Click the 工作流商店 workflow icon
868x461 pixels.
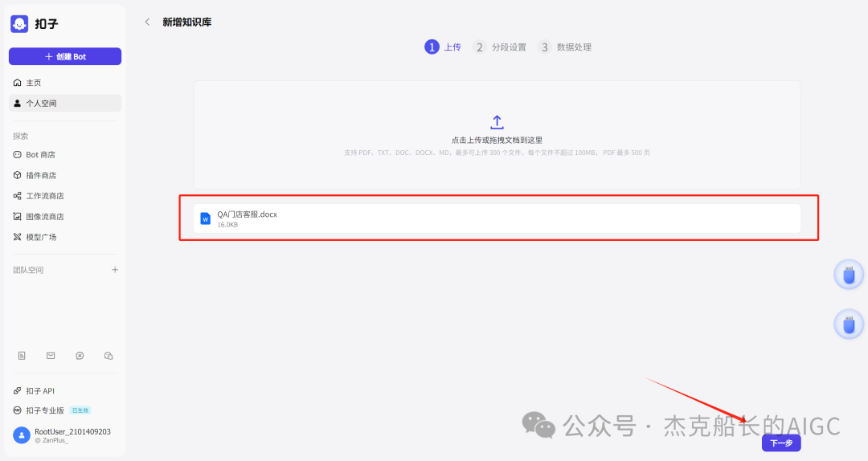[x=17, y=196]
